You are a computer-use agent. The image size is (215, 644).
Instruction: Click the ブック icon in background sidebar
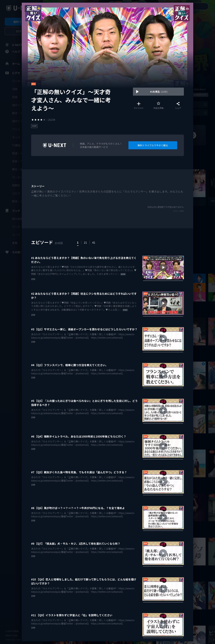coord(7,210)
